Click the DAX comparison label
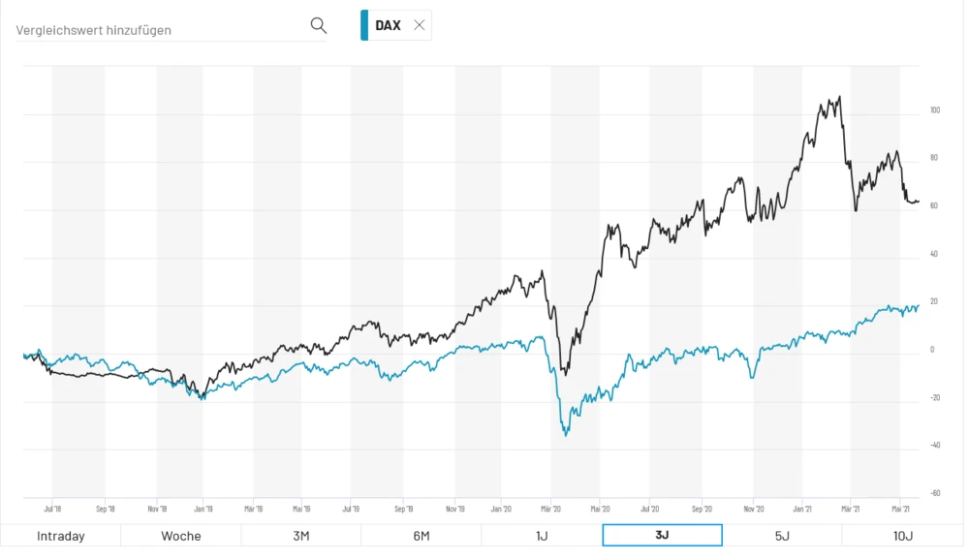969x560 pixels. tap(388, 26)
